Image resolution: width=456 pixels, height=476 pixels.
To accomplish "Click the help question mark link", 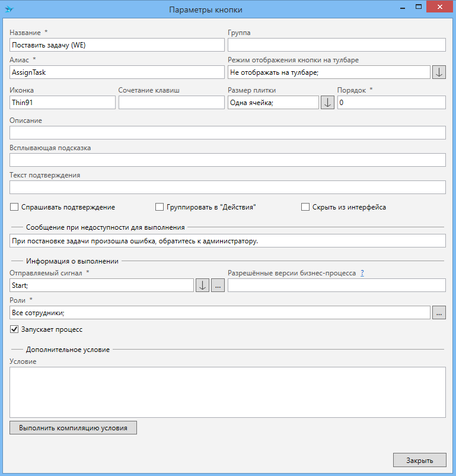I will [362, 273].
